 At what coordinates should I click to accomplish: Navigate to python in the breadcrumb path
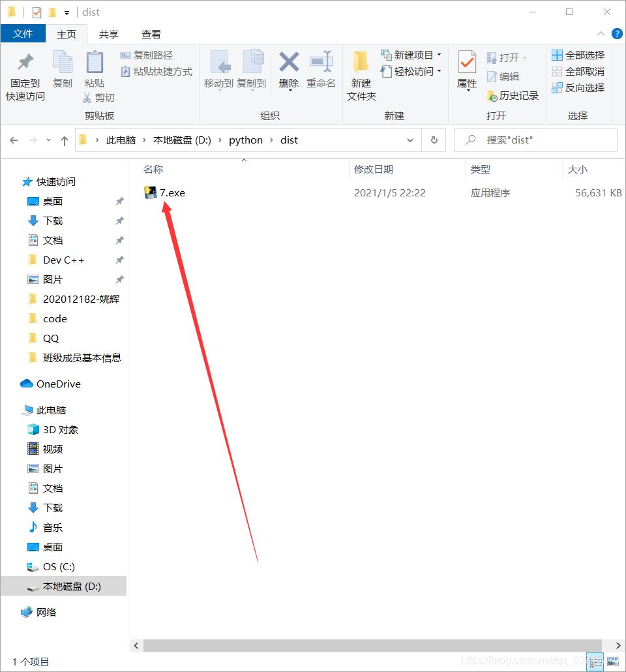(246, 140)
